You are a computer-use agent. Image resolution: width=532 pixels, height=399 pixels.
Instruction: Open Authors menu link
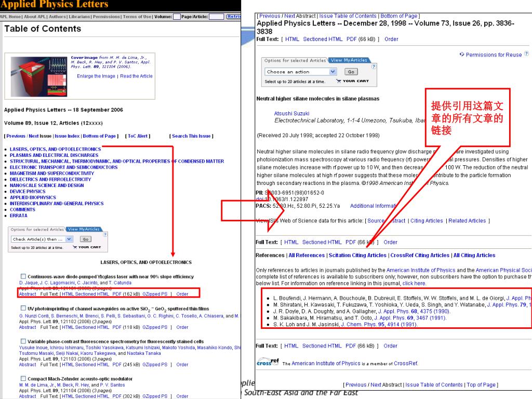coord(57,17)
